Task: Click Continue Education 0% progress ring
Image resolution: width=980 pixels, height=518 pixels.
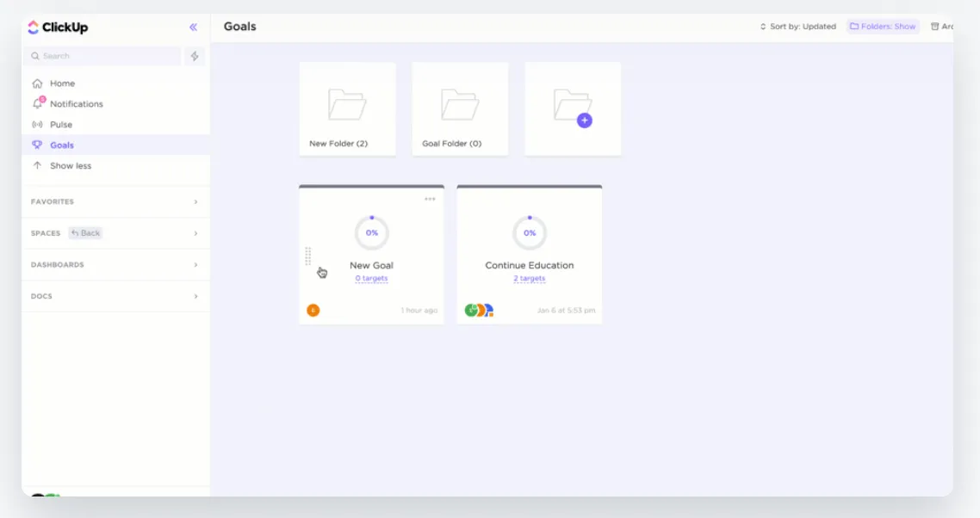Action: [530, 232]
